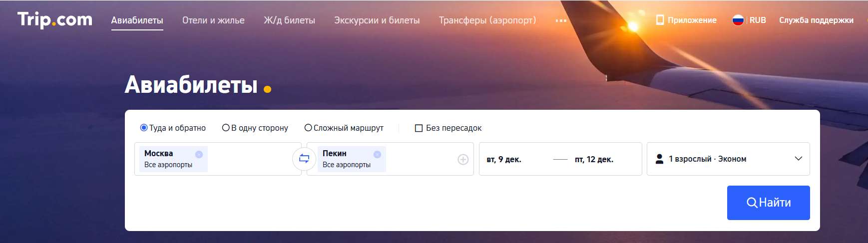Open the three-dots more menu
The image size is (868, 243).
coord(561,20)
